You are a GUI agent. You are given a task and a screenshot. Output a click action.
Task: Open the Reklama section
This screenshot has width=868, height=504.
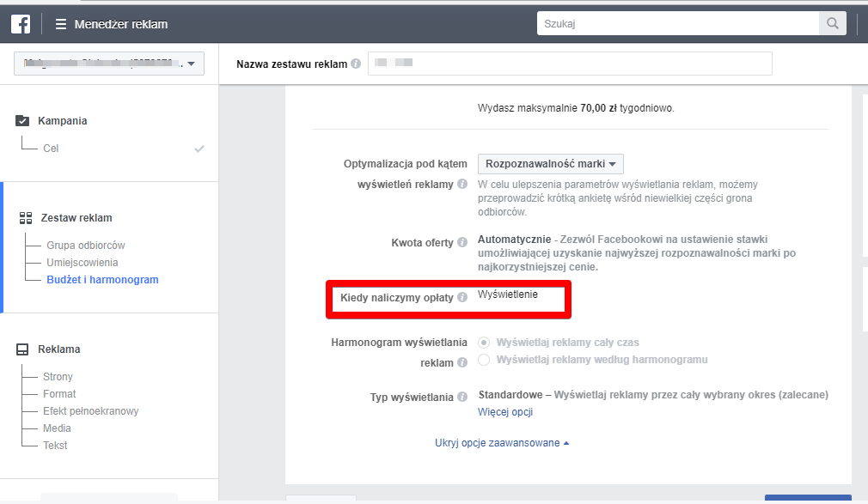(x=58, y=349)
